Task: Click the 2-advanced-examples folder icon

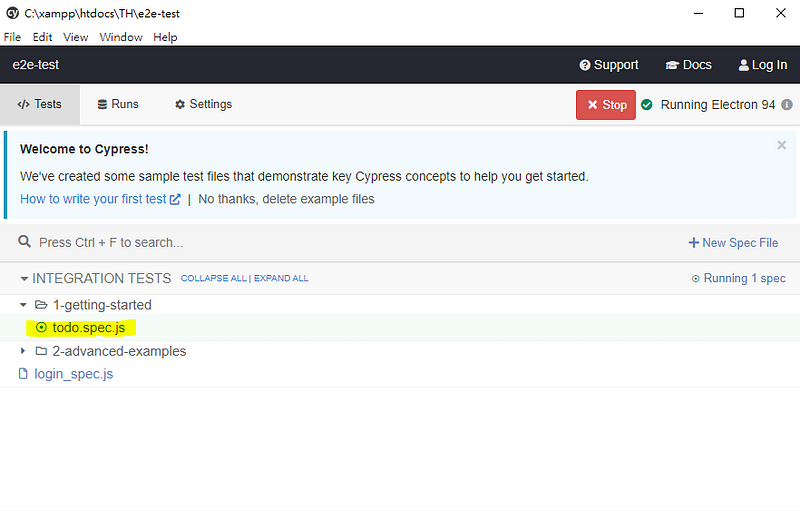Action: 41,351
